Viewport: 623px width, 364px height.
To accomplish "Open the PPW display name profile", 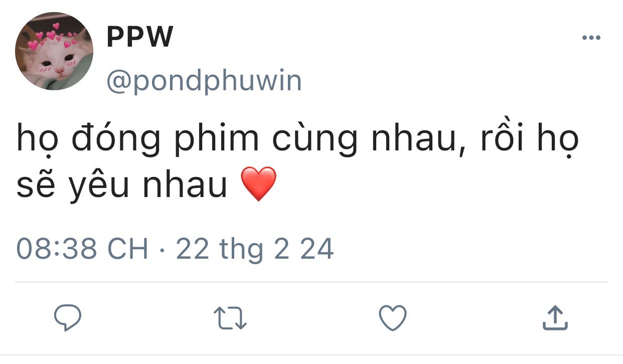I will [140, 37].
